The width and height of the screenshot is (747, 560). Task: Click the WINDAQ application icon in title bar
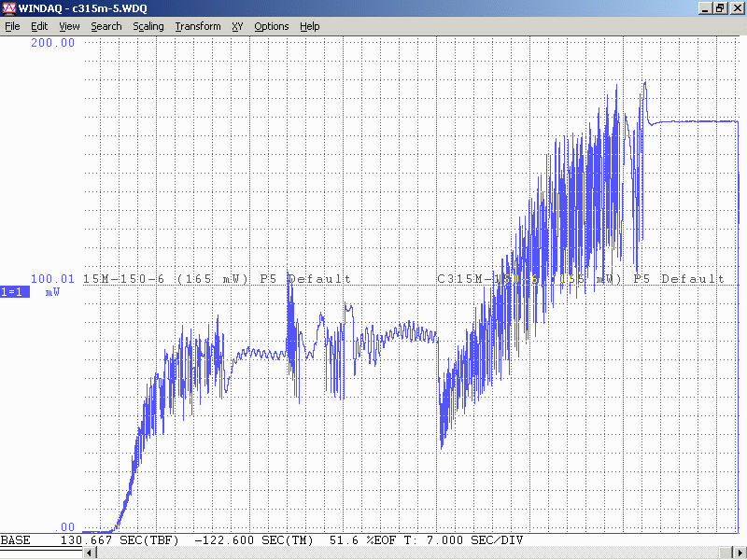pos(8,7)
